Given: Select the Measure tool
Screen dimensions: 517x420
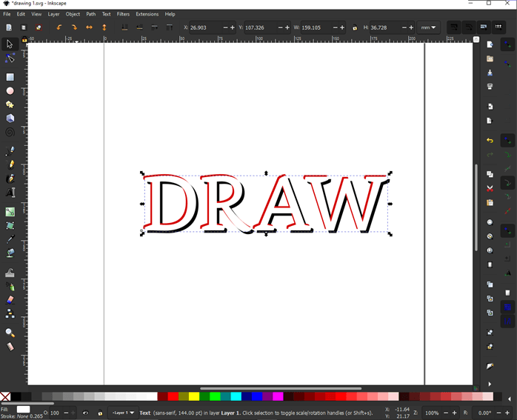Looking at the screenshot, I should click(x=10, y=347).
